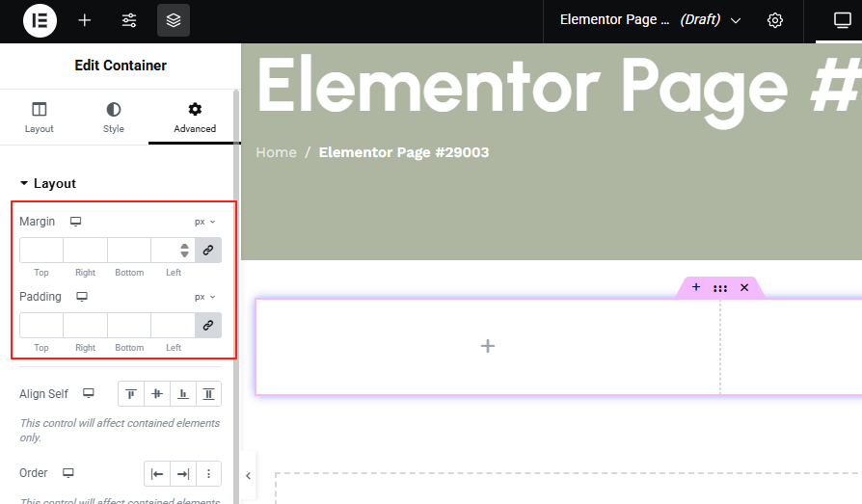862x504 pixels.
Task: Open the Add Element plus icon in top bar
Action: (x=84, y=20)
